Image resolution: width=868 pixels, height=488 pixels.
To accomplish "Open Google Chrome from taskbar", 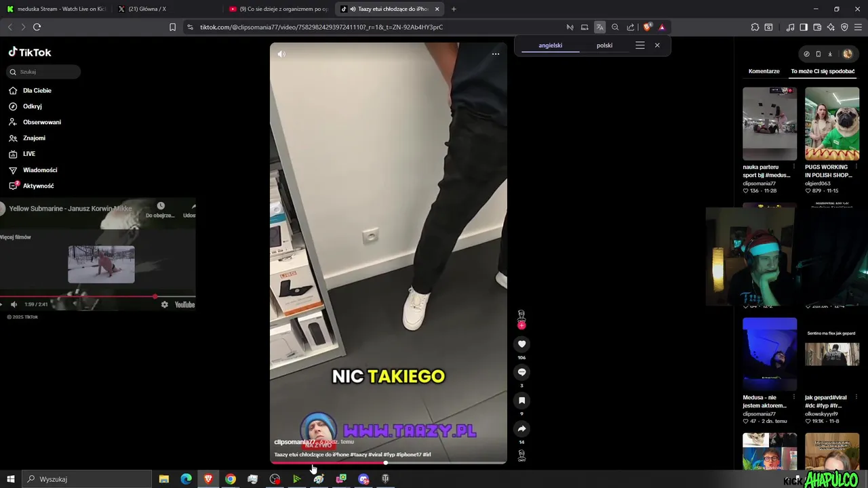I will [231, 479].
